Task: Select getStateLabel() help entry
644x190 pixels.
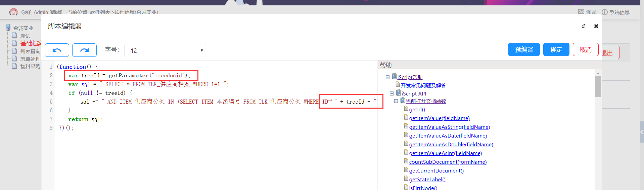Action: click(427, 180)
